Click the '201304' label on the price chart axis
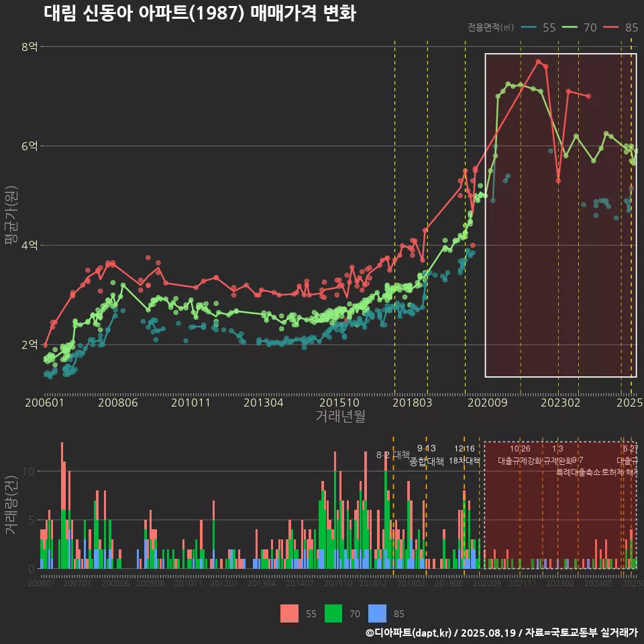 pyautogui.click(x=263, y=402)
